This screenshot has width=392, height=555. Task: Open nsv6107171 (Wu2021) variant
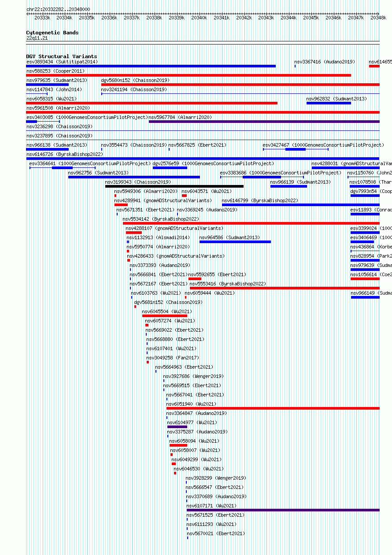point(211,506)
